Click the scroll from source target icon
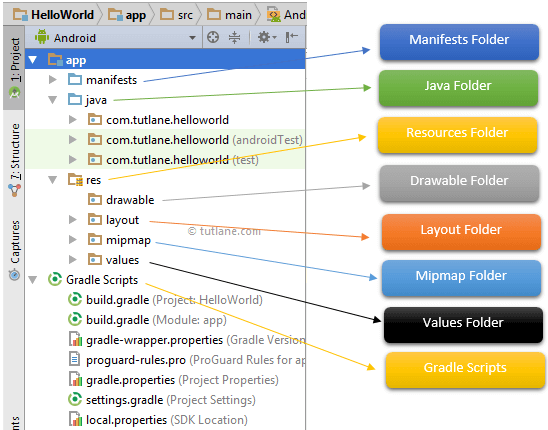Screen dimensions: 548x430 point(213,37)
